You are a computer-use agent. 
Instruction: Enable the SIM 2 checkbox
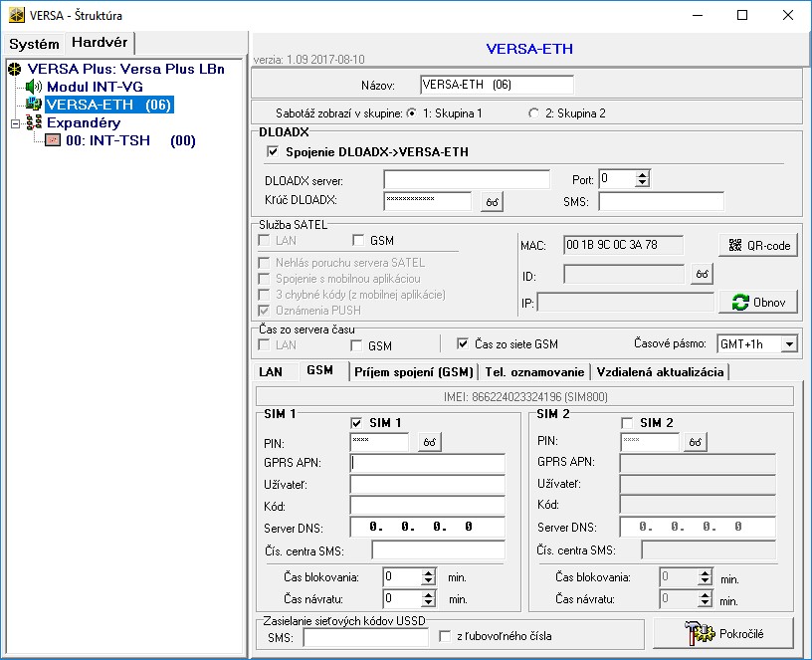pyautogui.click(x=627, y=423)
